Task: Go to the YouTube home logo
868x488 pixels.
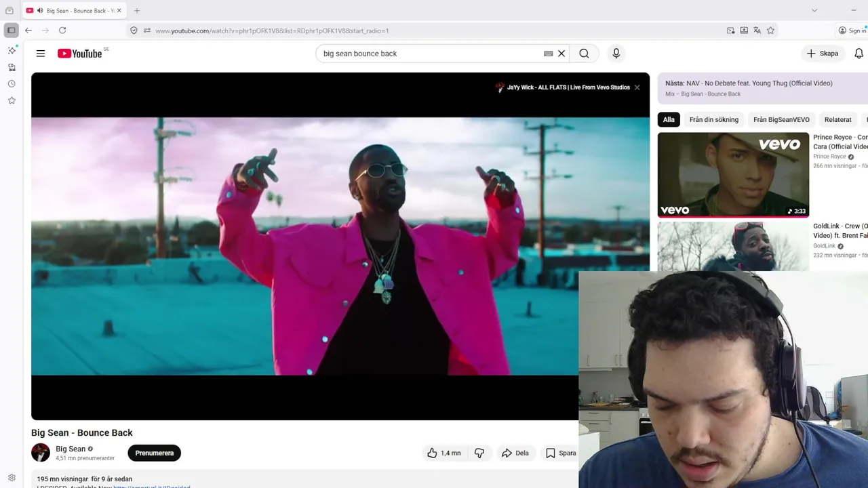Action: click(80, 54)
